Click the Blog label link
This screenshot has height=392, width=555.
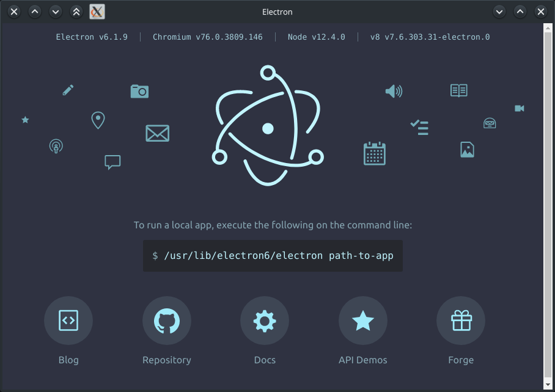point(68,360)
